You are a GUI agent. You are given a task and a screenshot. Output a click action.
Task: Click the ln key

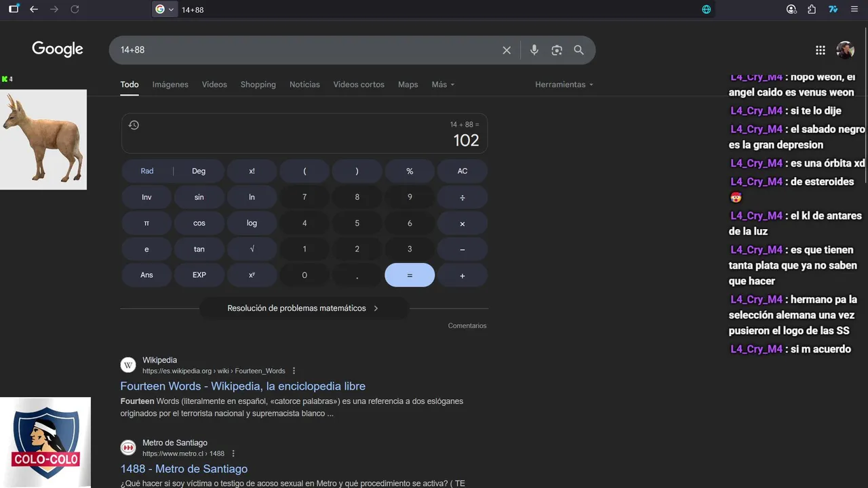(252, 197)
